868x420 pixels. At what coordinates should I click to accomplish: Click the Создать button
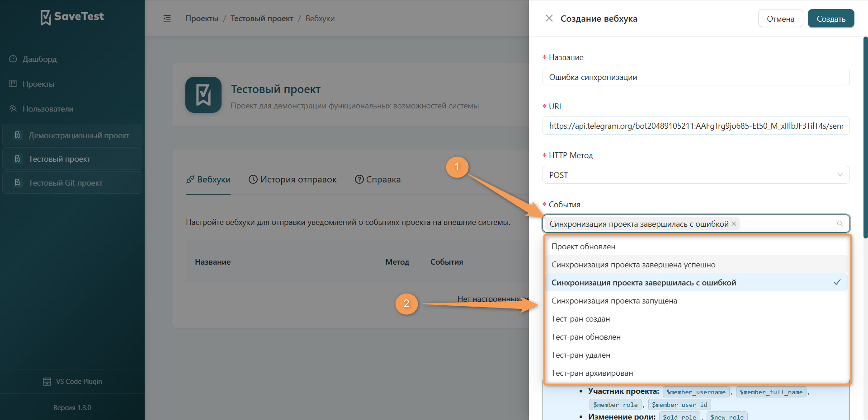[x=831, y=19]
